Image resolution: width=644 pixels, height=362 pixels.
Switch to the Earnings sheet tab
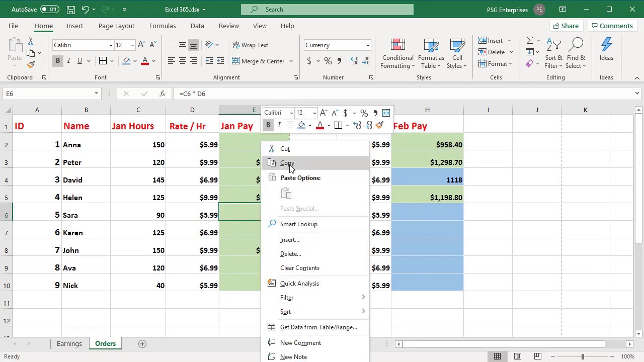click(69, 343)
